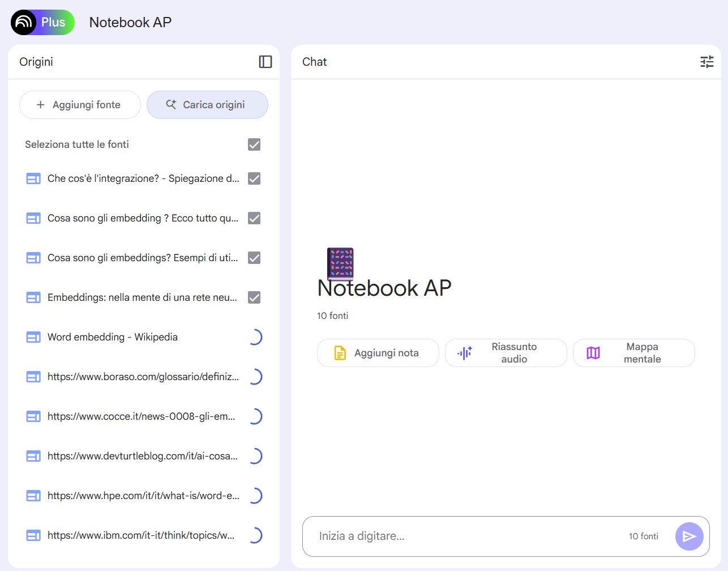Toggle Seleziona tutte le fonti checkbox
The height and width of the screenshot is (571, 728).
point(254,144)
